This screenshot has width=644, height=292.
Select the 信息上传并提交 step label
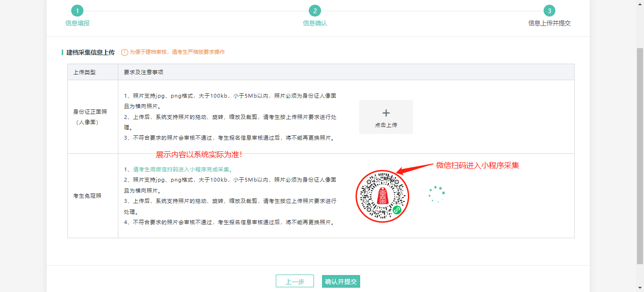[549, 23]
